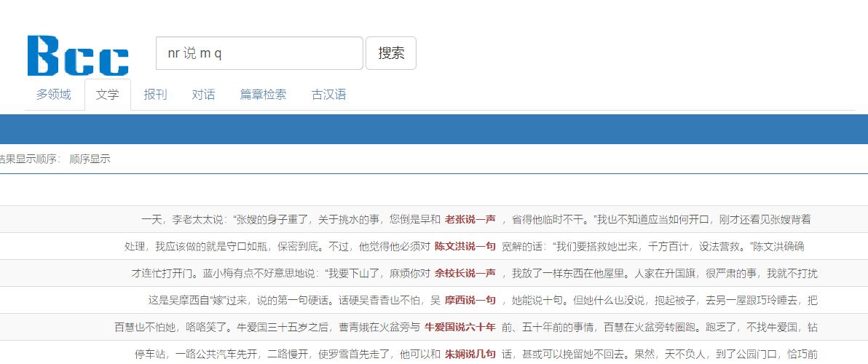The height and width of the screenshot is (364, 868).
Task: Click the 顺序显示 sort order link
Action: click(90, 159)
